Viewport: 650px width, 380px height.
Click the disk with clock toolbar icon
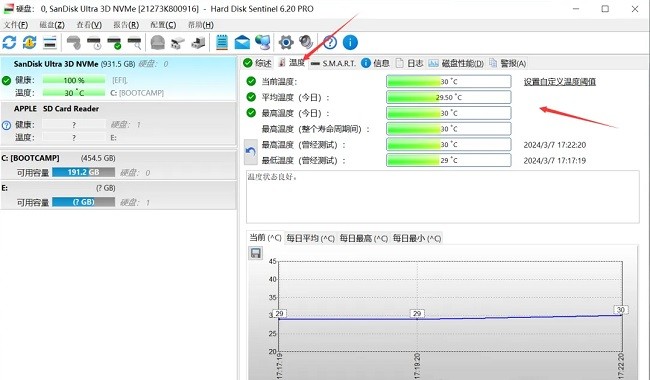coord(94,42)
